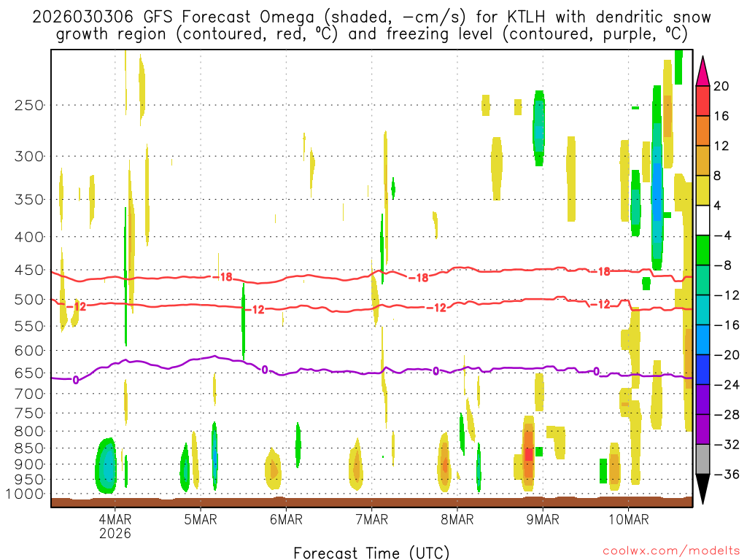Click the 10MAR time axis label
Screen dimensions: 747x560
(x=629, y=519)
